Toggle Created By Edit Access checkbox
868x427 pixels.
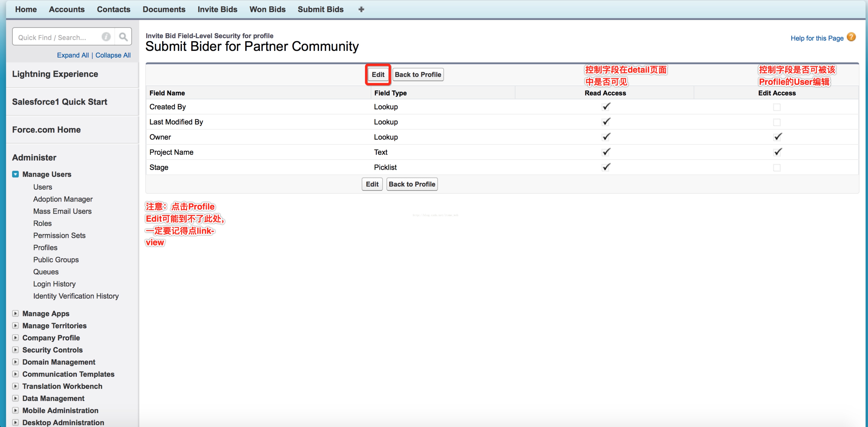coord(777,107)
